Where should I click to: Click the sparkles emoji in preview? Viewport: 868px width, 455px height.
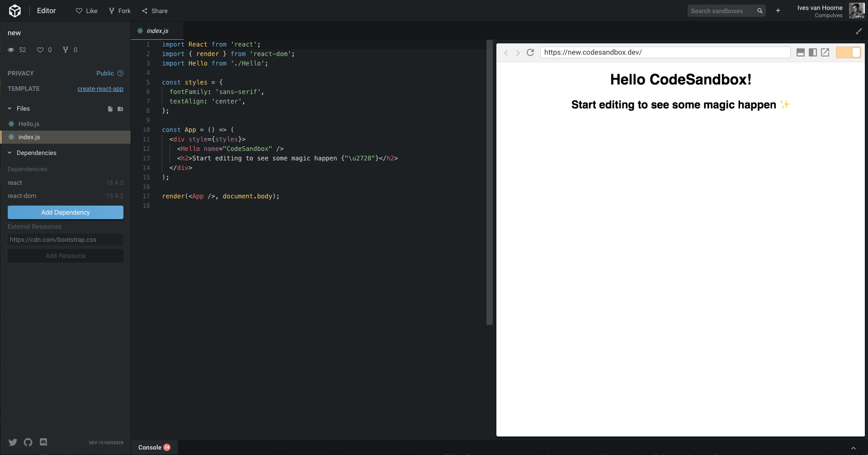785,104
